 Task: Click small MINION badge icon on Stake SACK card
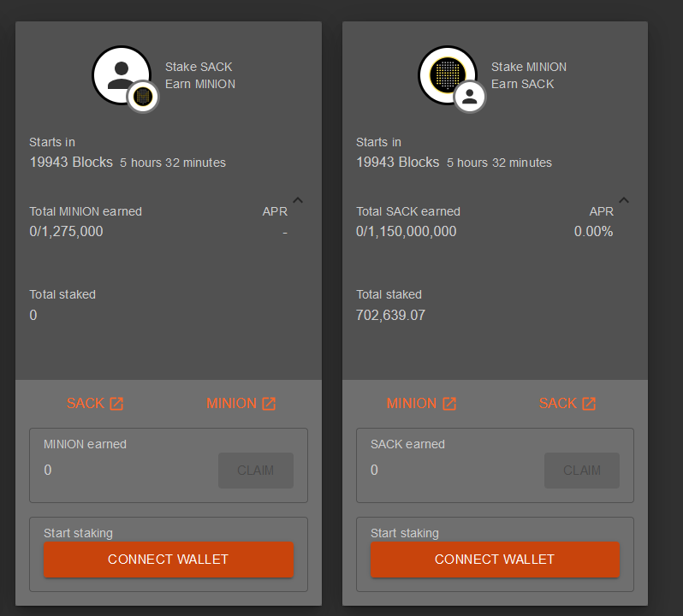(x=143, y=97)
